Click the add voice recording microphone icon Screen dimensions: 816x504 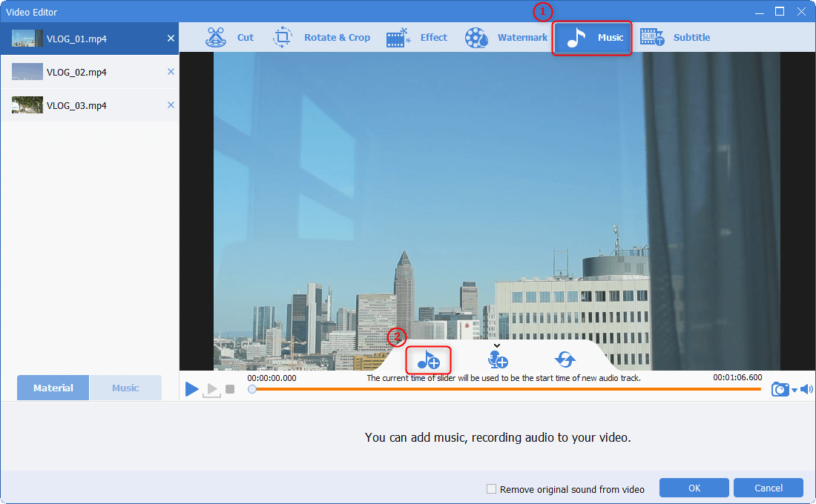[497, 360]
